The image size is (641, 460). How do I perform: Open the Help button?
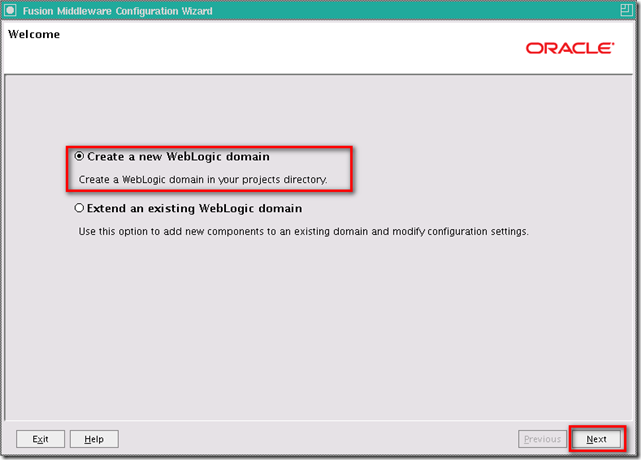[x=94, y=439]
